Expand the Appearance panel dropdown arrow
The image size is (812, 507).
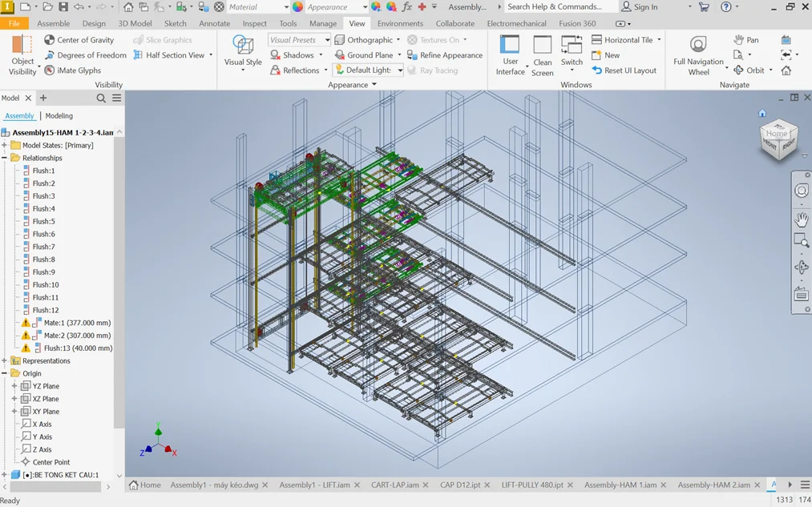[x=374, y=85]
